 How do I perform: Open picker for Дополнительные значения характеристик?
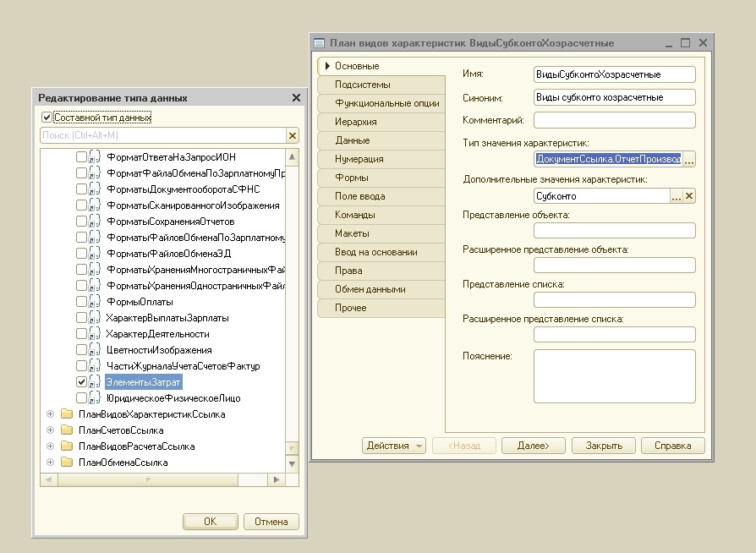coord(677,195)
